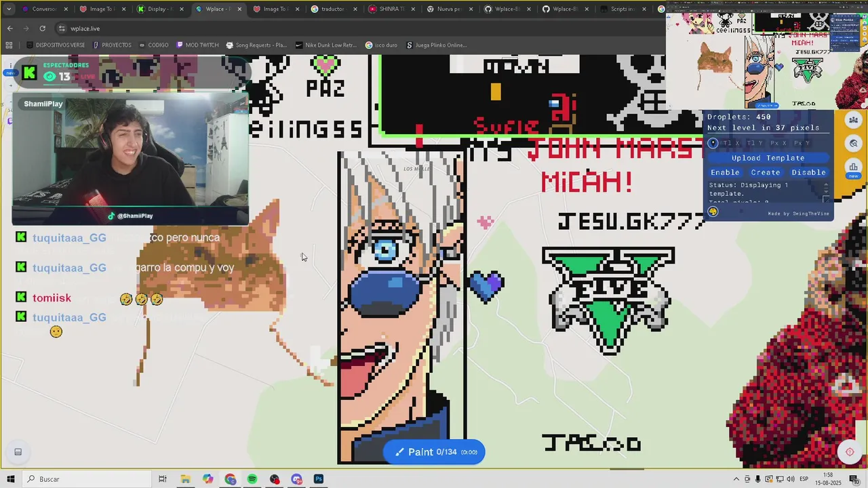Screen dimensions: 868x488
Task: Open the PROYECTOS bookmark
Action: 112,45
